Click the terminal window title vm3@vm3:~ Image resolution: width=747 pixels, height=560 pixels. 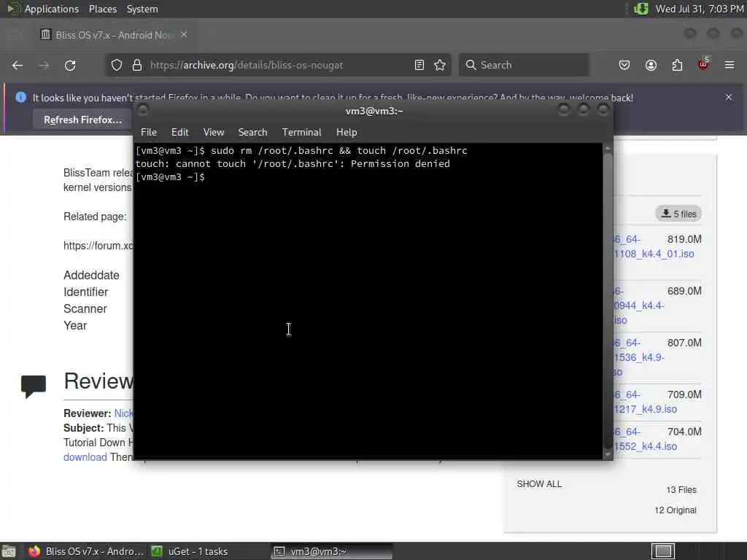[374, 111]
